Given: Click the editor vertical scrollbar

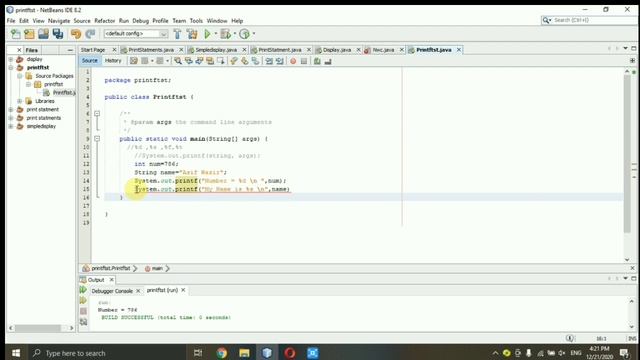Looking at the screenshot, I should 627,155.
